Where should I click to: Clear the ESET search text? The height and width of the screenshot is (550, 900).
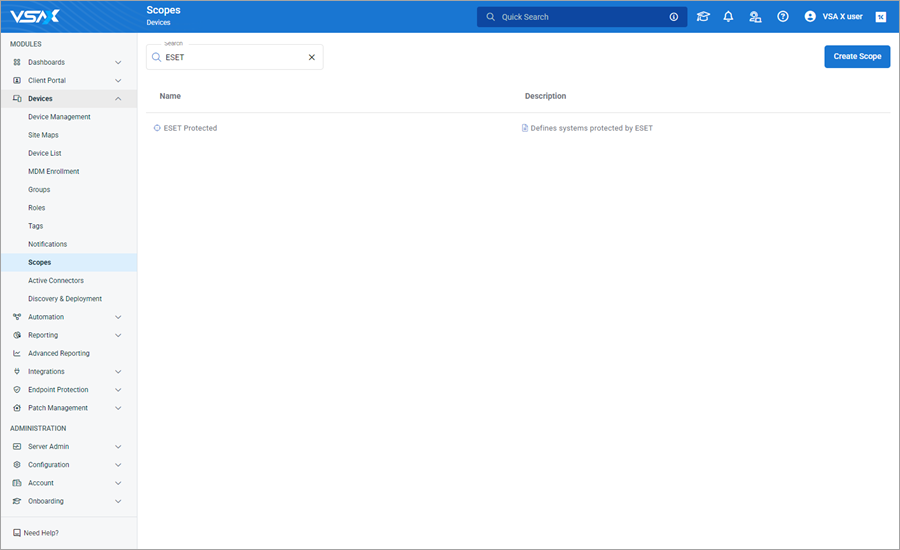(311, 58)
